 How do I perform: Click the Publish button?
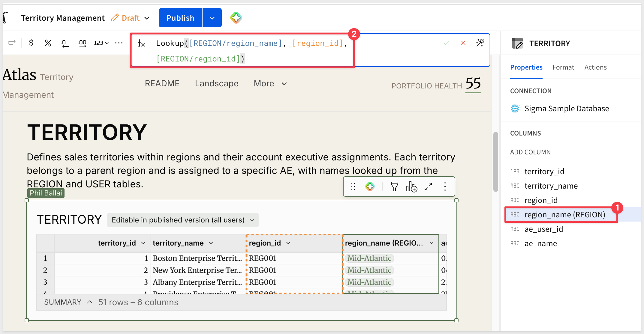click(180, 18)
